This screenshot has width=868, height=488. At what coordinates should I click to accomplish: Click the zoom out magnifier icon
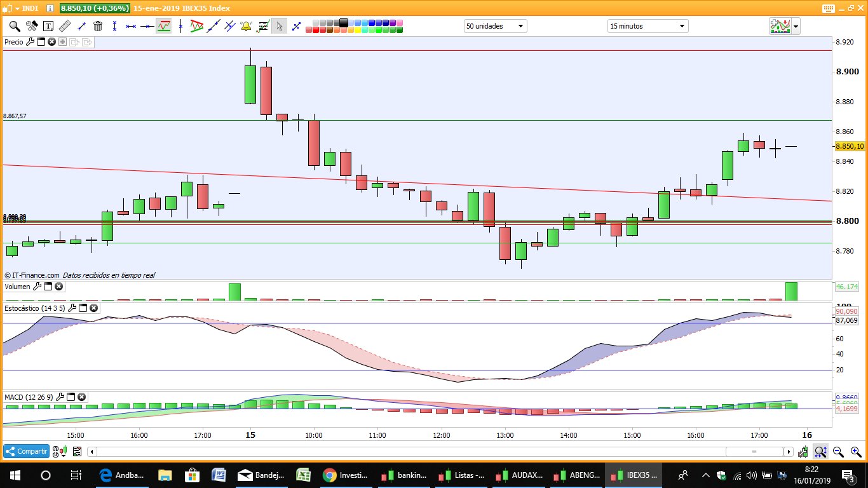point(838,452)
